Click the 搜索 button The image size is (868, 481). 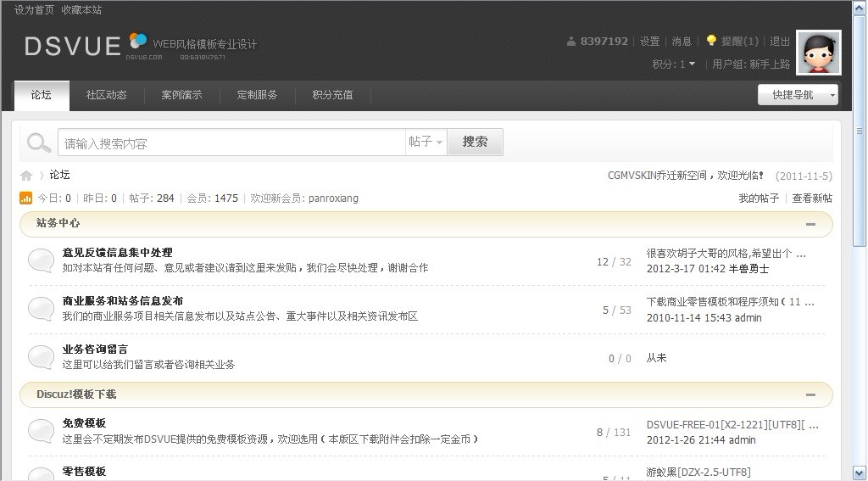pyautogui.click(x=475, y=142)
